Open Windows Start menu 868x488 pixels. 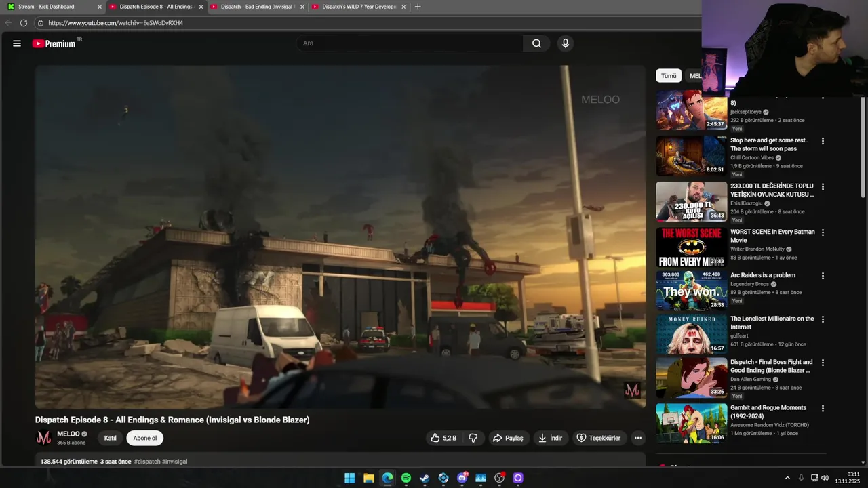(x=349, y=478)
